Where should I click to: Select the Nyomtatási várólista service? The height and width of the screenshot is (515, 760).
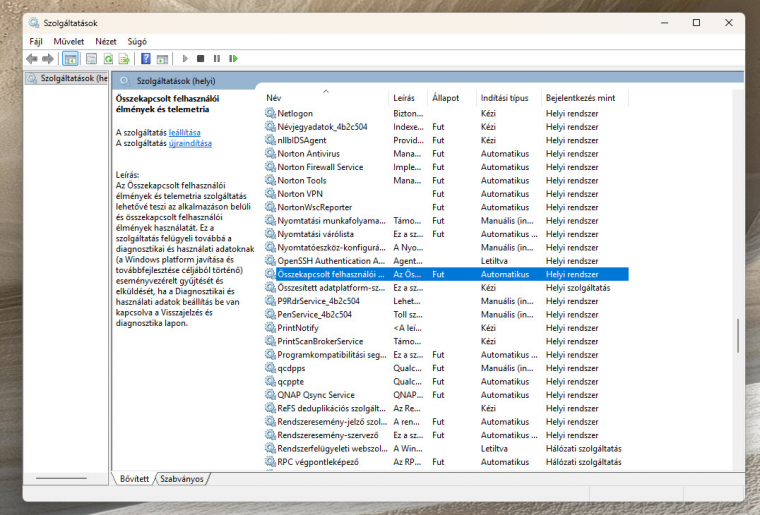446,234
